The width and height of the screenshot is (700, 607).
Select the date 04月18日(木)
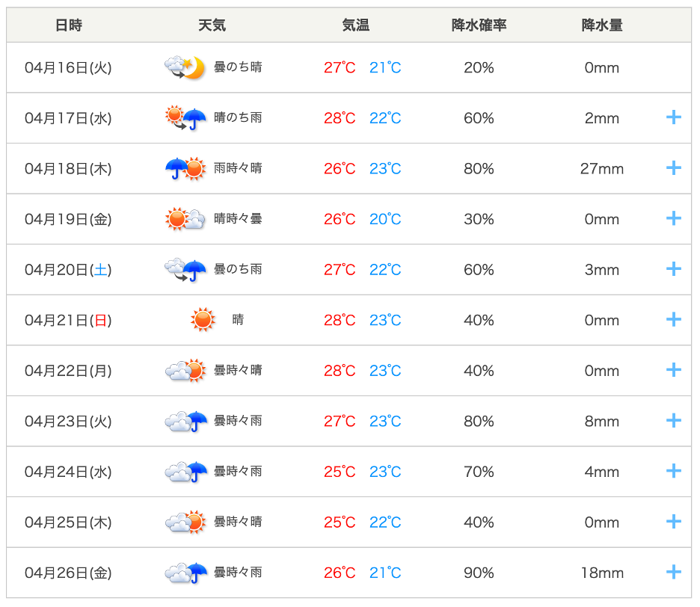click(x=68, y=169)
